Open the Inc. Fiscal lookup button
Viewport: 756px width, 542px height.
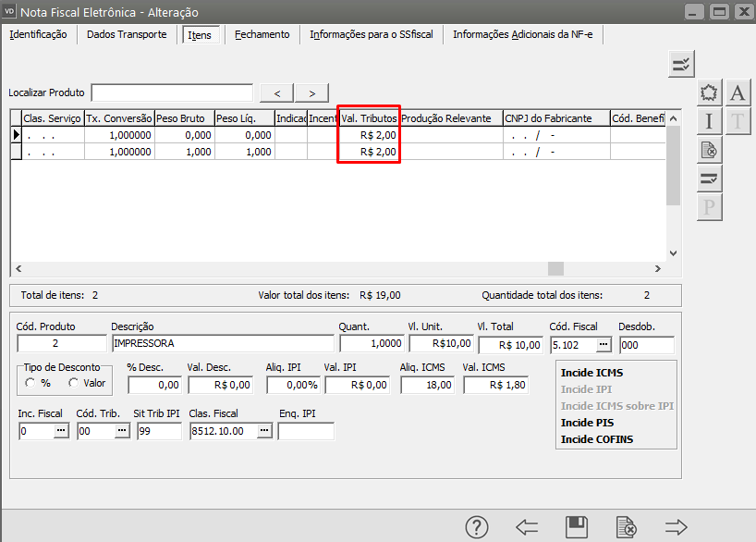(x=61, y=431)
